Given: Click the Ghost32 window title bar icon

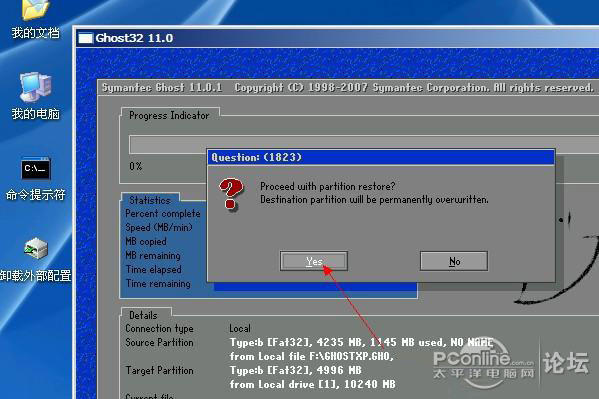Looking at the screenshot, I should pyautogui.click(x=86, y=38).
